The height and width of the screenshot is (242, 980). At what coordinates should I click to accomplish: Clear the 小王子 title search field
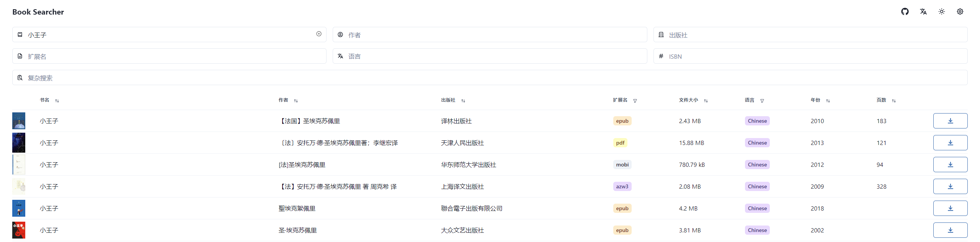[318, 34]
